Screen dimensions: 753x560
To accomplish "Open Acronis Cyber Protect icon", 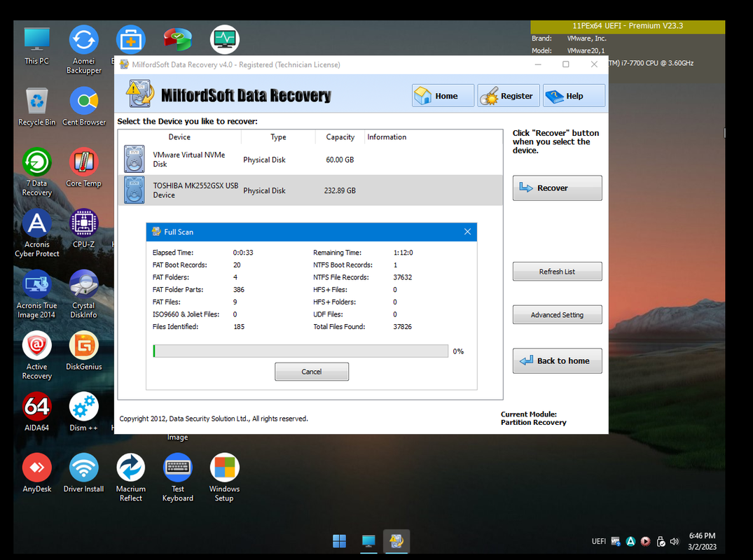I will pos(37,233).
